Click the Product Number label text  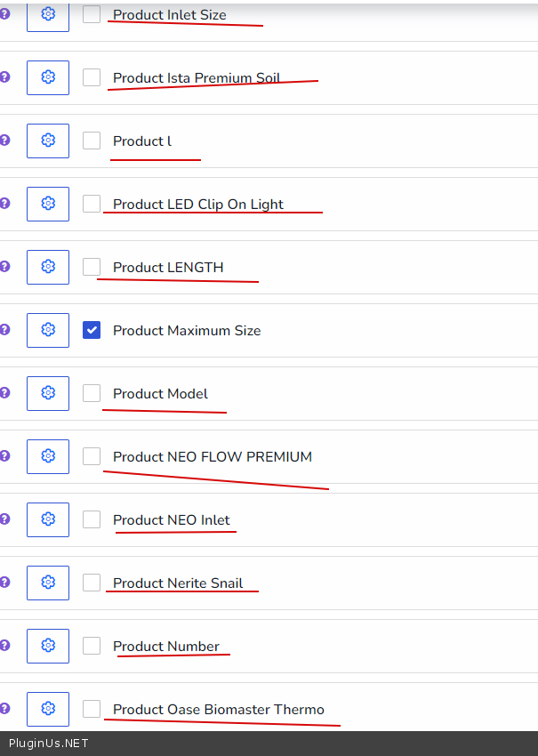166,647
